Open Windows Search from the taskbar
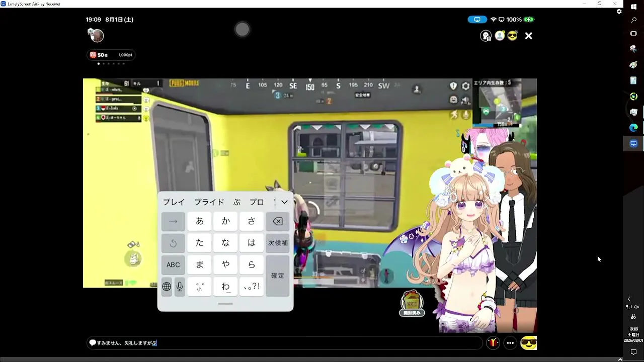Image resolution: width=644 pixels, height=362 pixels. 633,20
